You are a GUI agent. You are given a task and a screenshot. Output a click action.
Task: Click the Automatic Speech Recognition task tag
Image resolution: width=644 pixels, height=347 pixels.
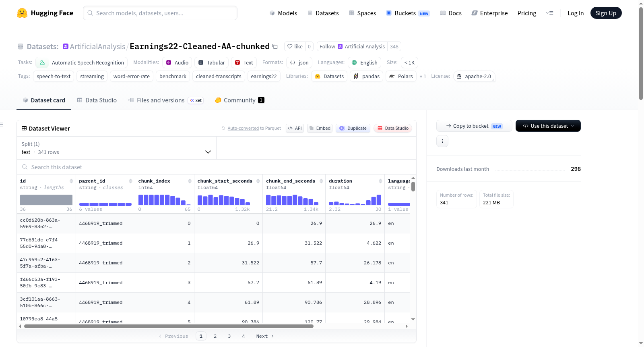[x=82, y=62]
